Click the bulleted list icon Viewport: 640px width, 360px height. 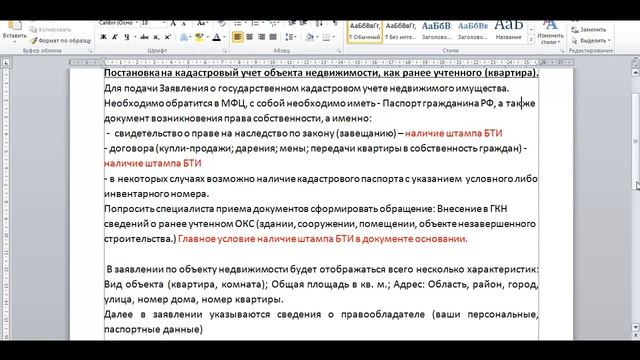click(239, 23)
